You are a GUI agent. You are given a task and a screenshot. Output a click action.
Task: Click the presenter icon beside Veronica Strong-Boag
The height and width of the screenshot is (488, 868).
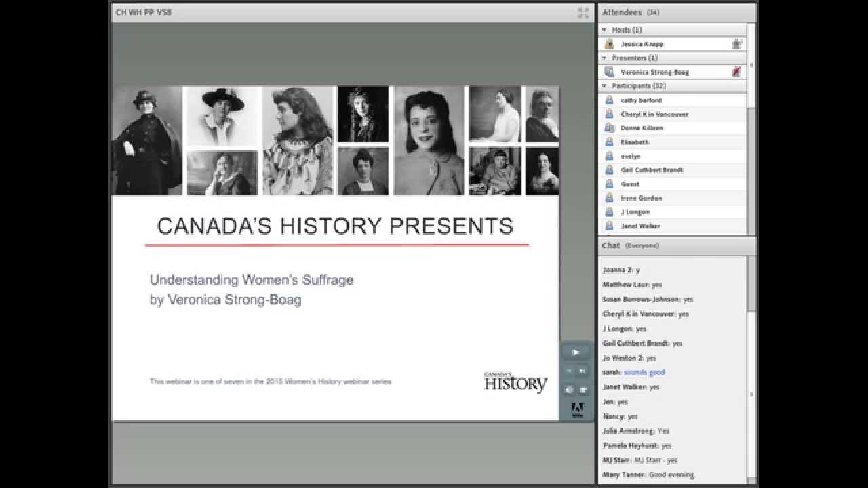tap(609, 72)
